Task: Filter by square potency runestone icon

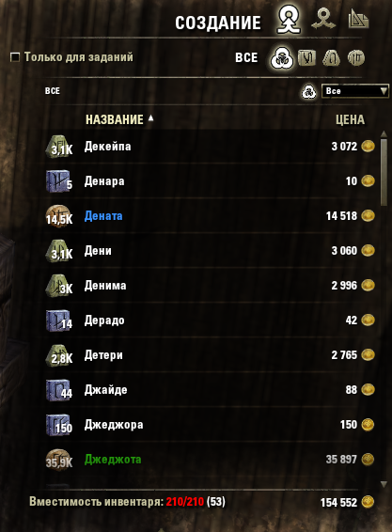Action: (x=306, y=57)
